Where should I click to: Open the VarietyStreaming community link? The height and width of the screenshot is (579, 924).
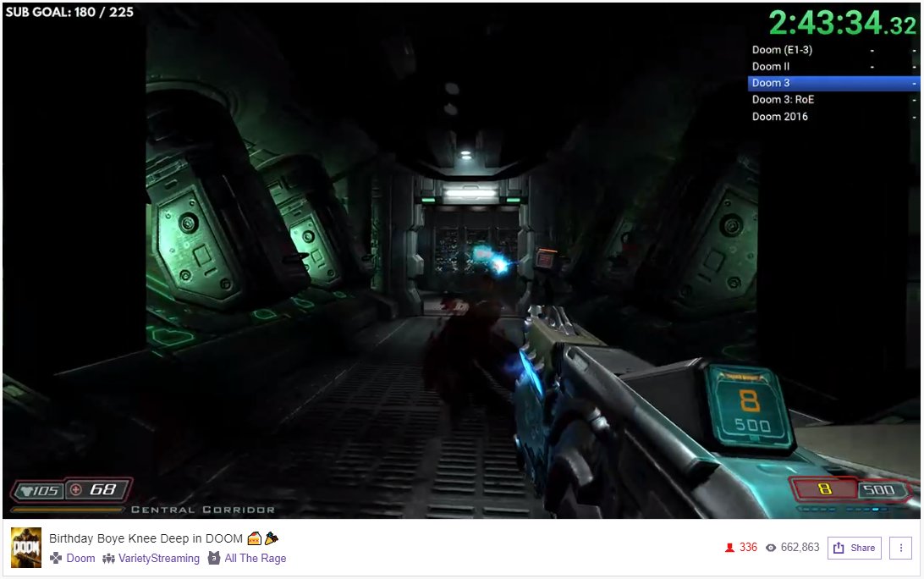click(x=159, y=559)
